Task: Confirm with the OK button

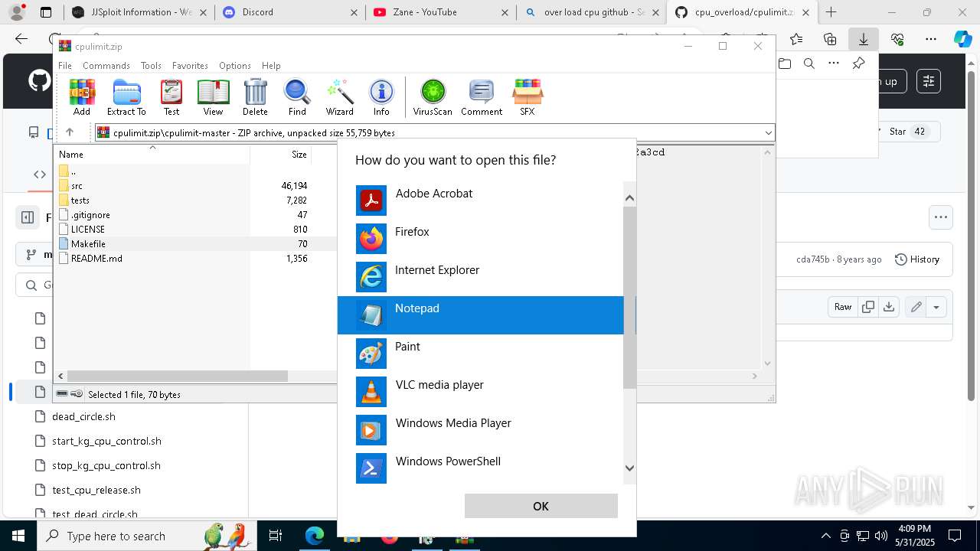Action: tap(541, 506)
